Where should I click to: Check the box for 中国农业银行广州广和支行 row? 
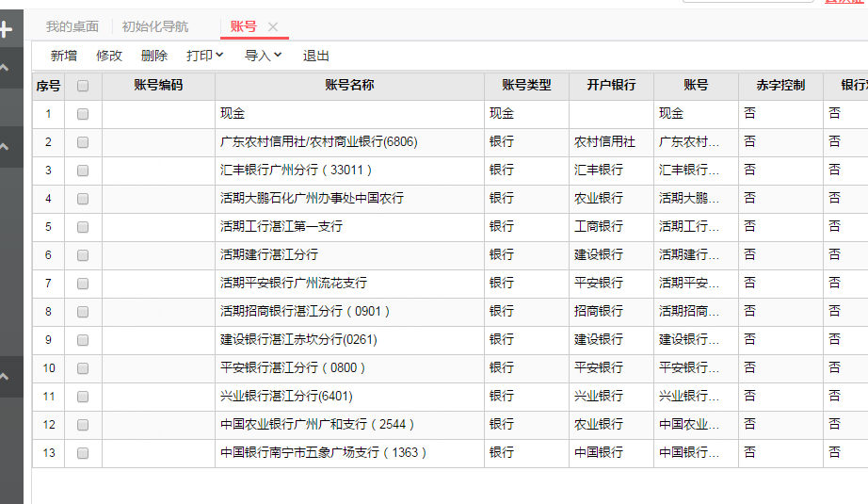83,425
